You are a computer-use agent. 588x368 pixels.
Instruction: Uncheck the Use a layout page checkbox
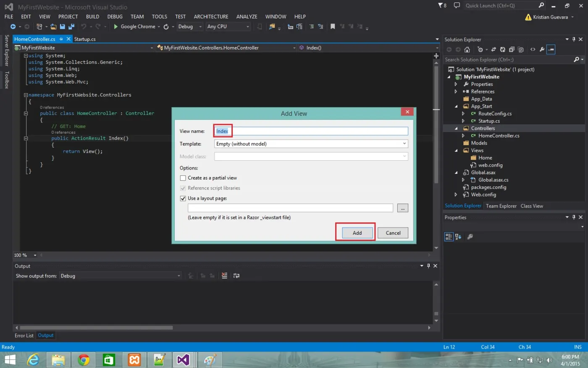tap(183, 199)
